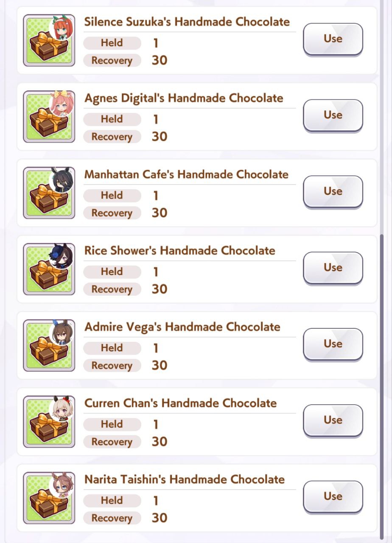Tap Narita Taishin's chocolate box icon
This screenshot has height=543, width=392.
tap(49, 498)
